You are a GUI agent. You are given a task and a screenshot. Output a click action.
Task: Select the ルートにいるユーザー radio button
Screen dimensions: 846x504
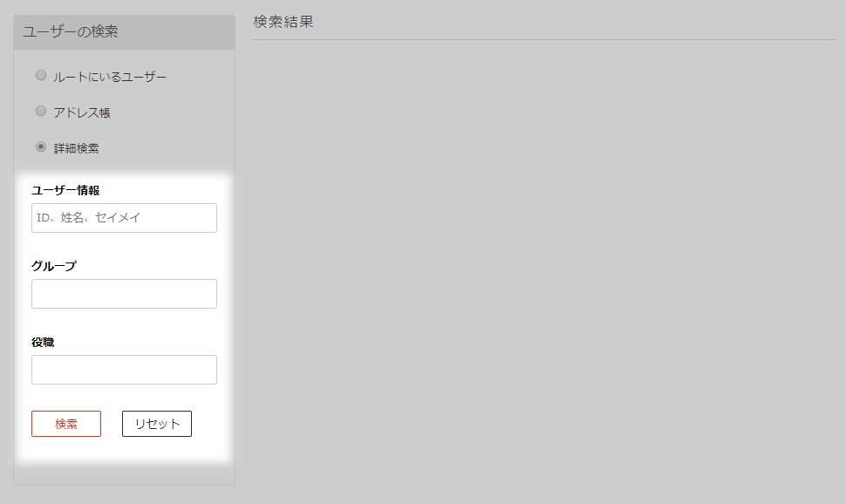41,76
